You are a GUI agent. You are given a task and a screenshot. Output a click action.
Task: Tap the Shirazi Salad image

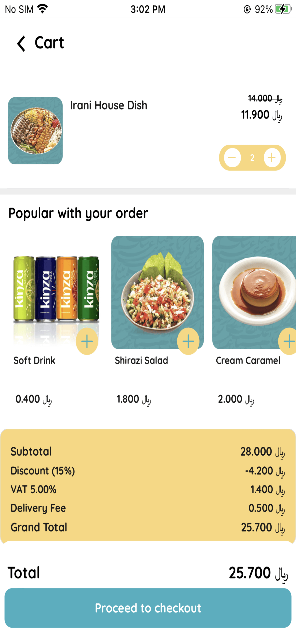click(x=157, y=293)
